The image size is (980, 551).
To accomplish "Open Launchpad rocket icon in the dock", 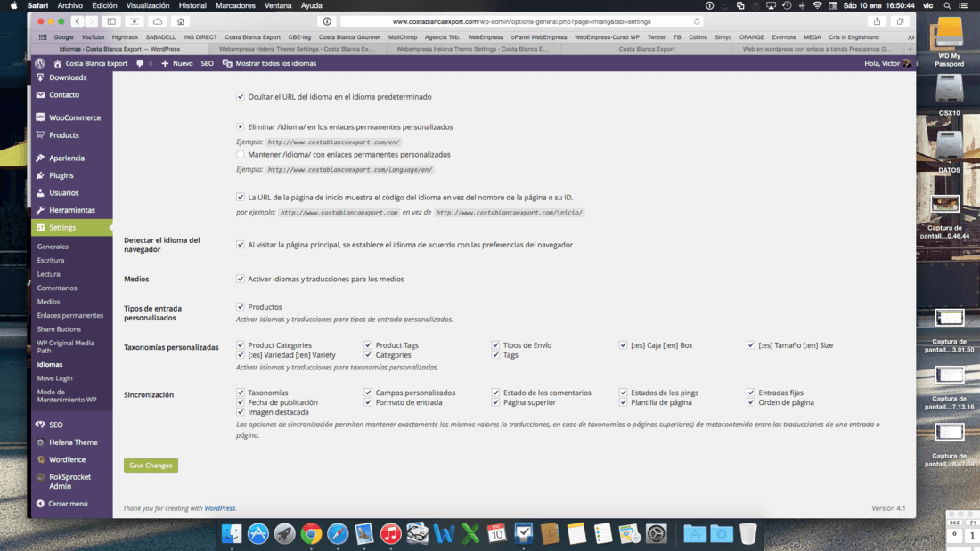I will click(284, 533).
